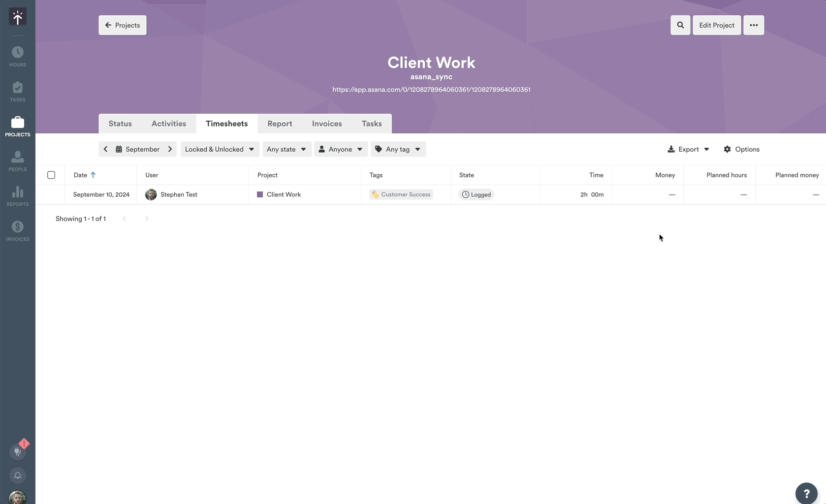This screenshot has width=826, height=504.
Task: Expand the Anyone user filter
Action: (341, 149)
